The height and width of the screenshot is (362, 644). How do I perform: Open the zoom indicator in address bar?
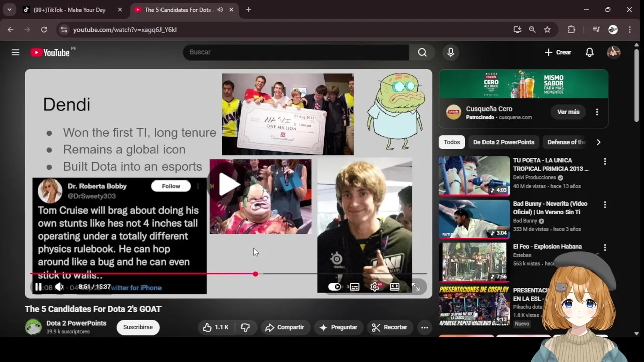pyautogui.click(x=532, y=30)
